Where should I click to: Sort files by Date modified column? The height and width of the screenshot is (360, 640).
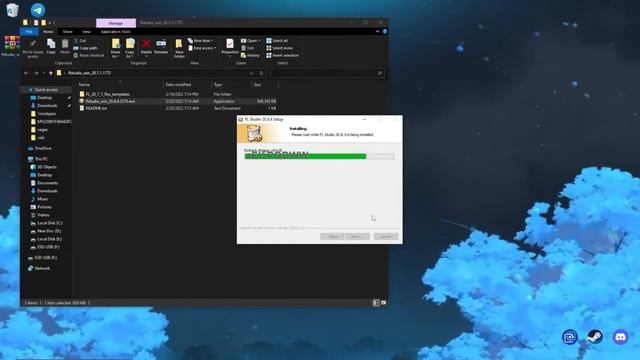(187, 84)
